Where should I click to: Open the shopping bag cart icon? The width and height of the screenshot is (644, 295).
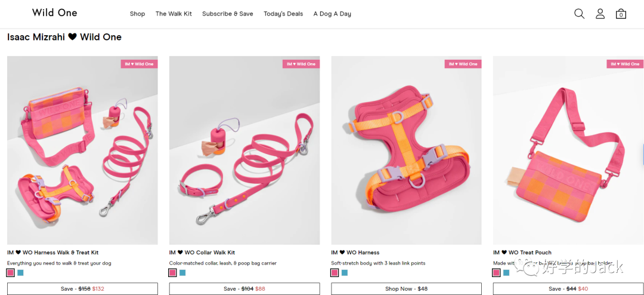(x=621, y=14)
